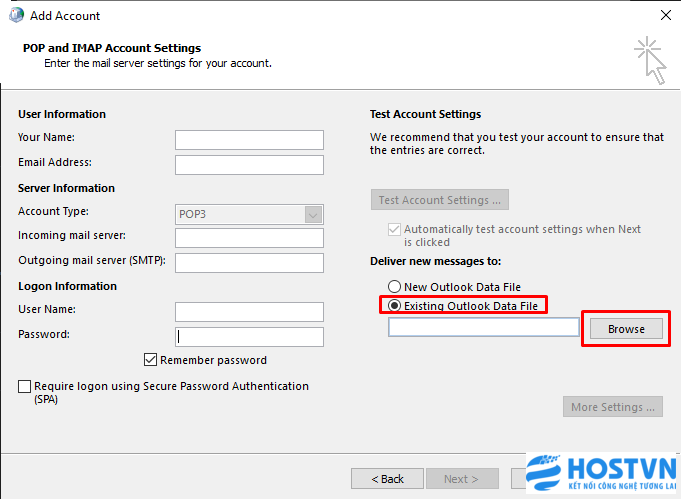Click the Outgoing mail server (SMTP) field
The width and height of the screenshot is (681, 499).
[x=249, y=263]
